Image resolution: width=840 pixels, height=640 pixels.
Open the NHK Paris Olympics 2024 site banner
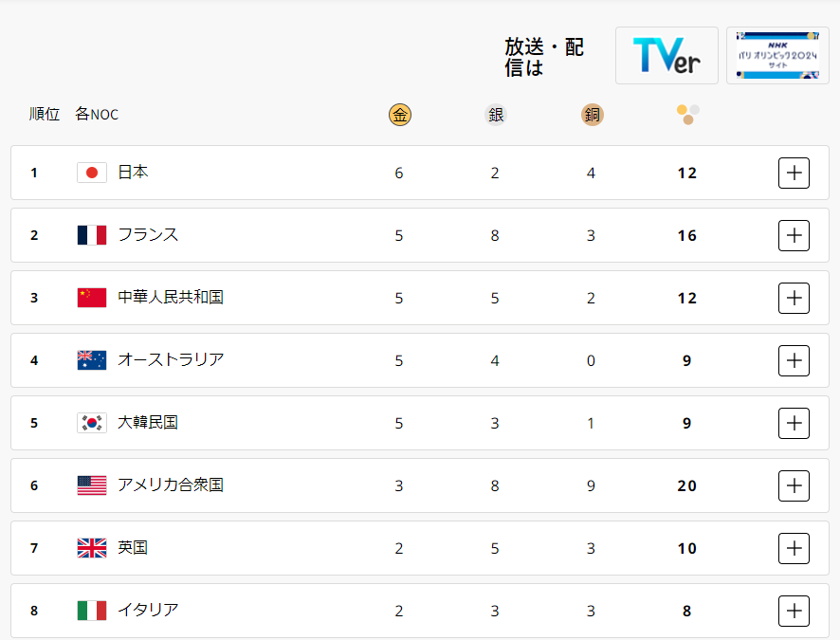[777, 56]
